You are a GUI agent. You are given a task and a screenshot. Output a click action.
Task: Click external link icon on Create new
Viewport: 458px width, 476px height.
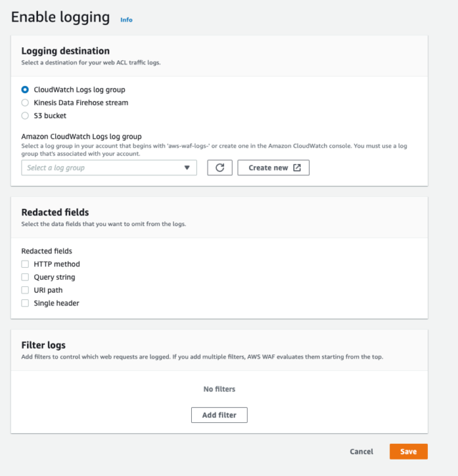[x=297, y=167]
